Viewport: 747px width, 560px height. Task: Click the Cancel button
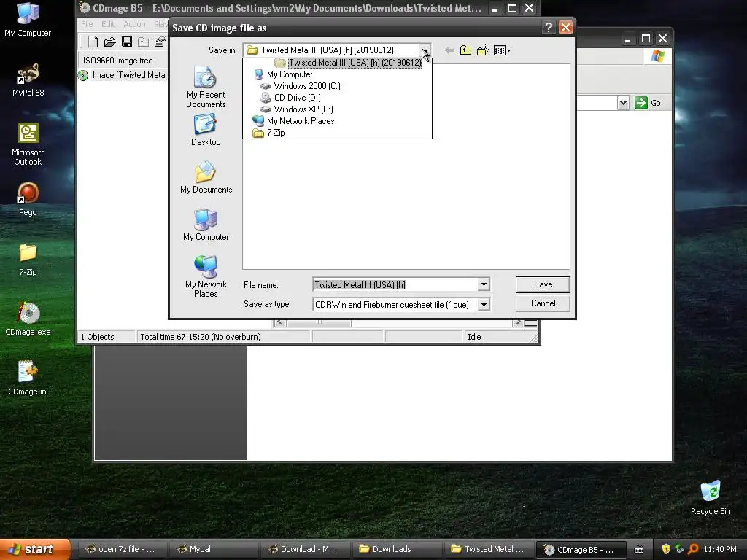(x=543, y=303)
